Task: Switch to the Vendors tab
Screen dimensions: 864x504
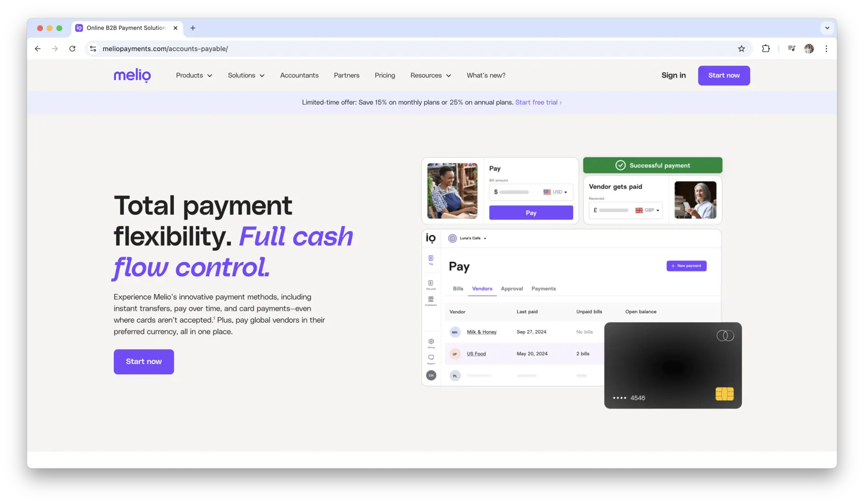Action: [x=482, y=289]
